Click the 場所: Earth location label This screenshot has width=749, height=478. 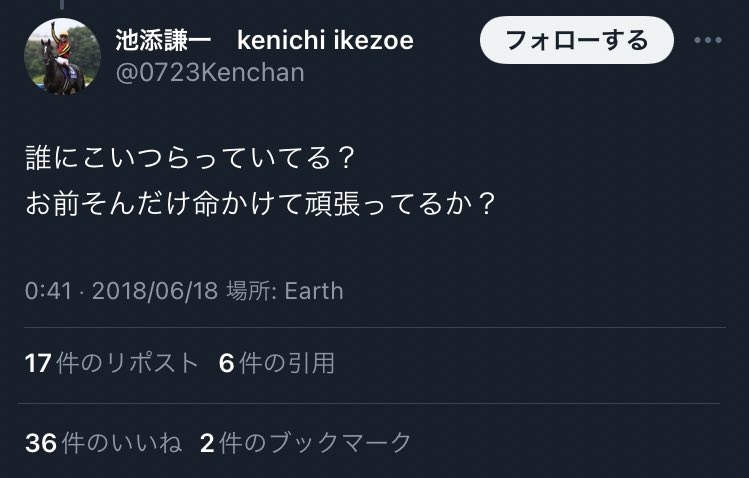tap(283, 291)
